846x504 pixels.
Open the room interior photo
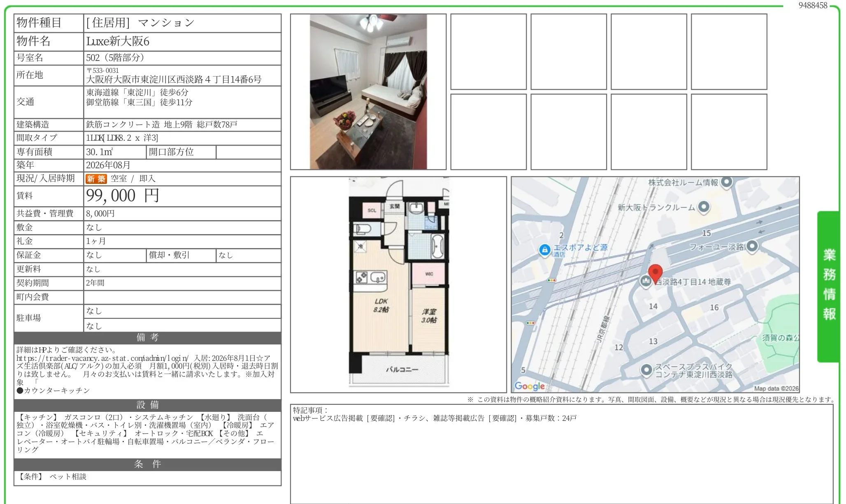pyautogui.click(x=368, y=92)
